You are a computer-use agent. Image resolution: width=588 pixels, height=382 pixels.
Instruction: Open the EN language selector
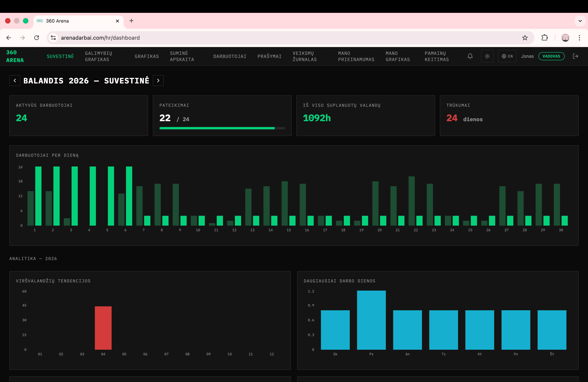pos(507,56)
